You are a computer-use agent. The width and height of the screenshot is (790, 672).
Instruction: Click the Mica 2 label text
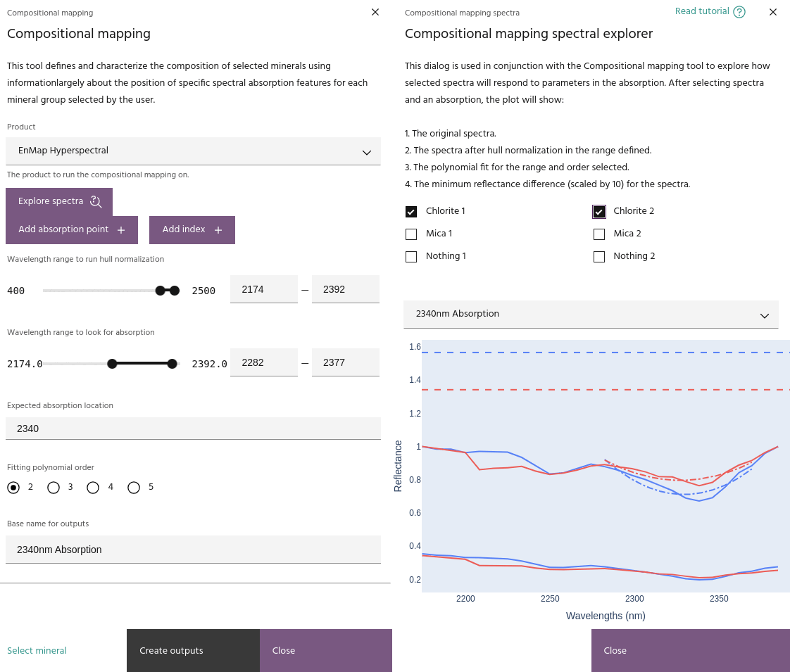pos(627,234)
